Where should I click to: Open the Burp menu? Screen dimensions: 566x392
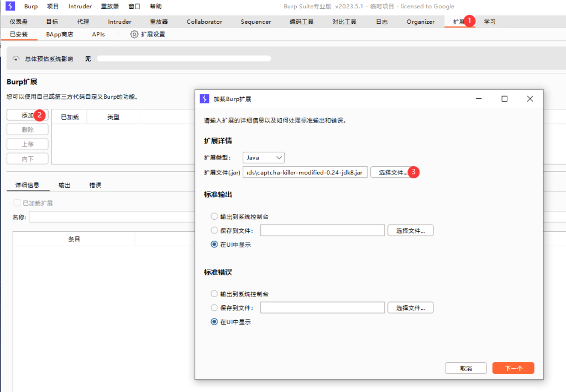pos(31,6)
